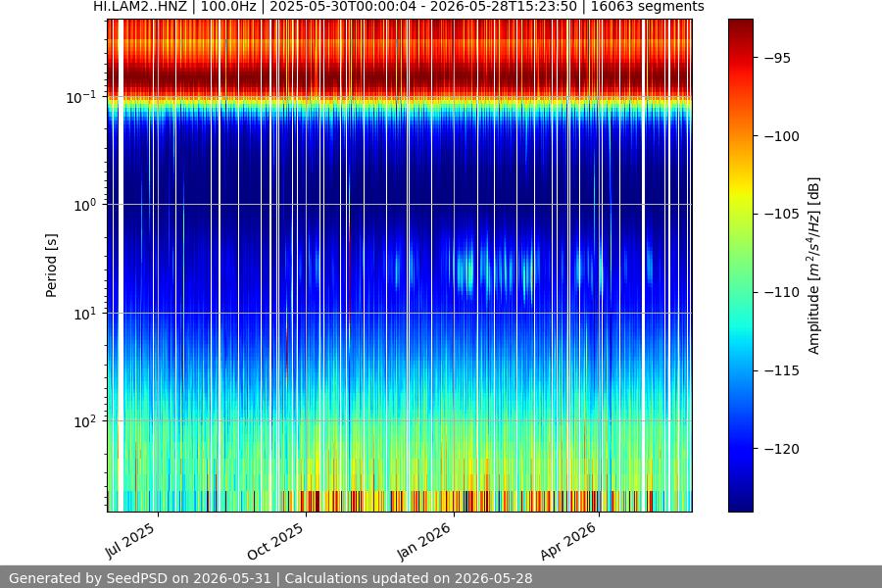
Task: Click 'Calculations updated on 2026-05-28' footer text
Action: 409,578
